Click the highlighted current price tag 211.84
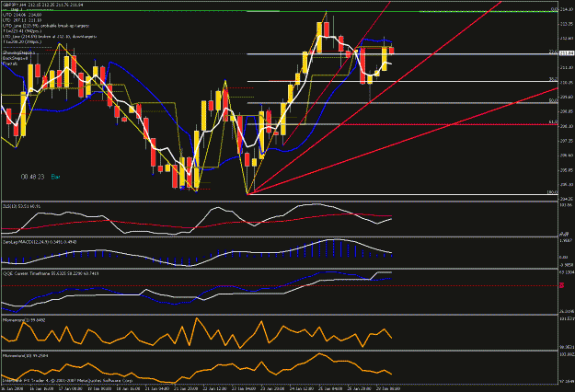 567,53
